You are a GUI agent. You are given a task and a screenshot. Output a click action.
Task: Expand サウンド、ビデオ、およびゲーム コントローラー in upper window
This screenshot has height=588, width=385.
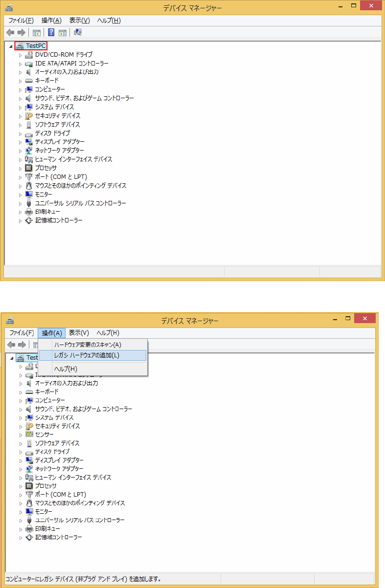(x=21, y=99)
